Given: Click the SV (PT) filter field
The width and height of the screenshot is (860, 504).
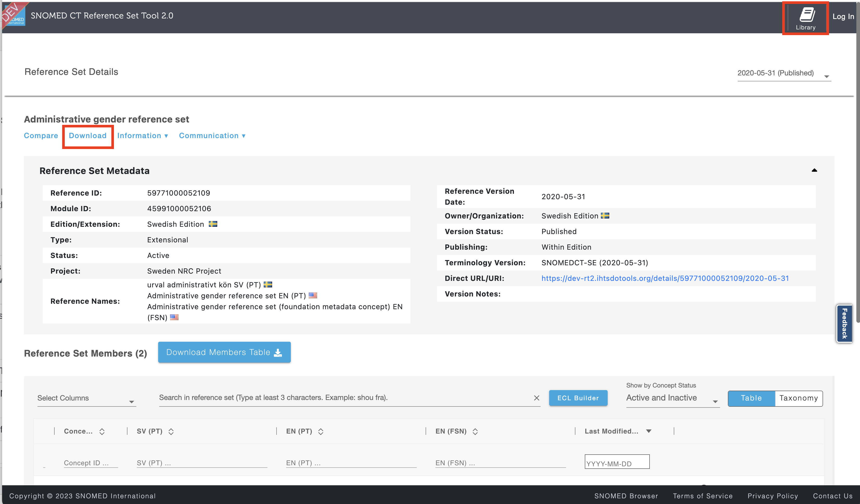Looking at the screenshot, I should click(202, 463).
